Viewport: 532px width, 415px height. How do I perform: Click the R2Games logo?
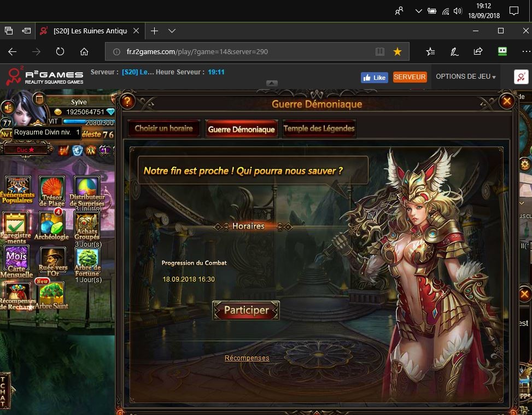pyautogui.click(x=44, y=77)
